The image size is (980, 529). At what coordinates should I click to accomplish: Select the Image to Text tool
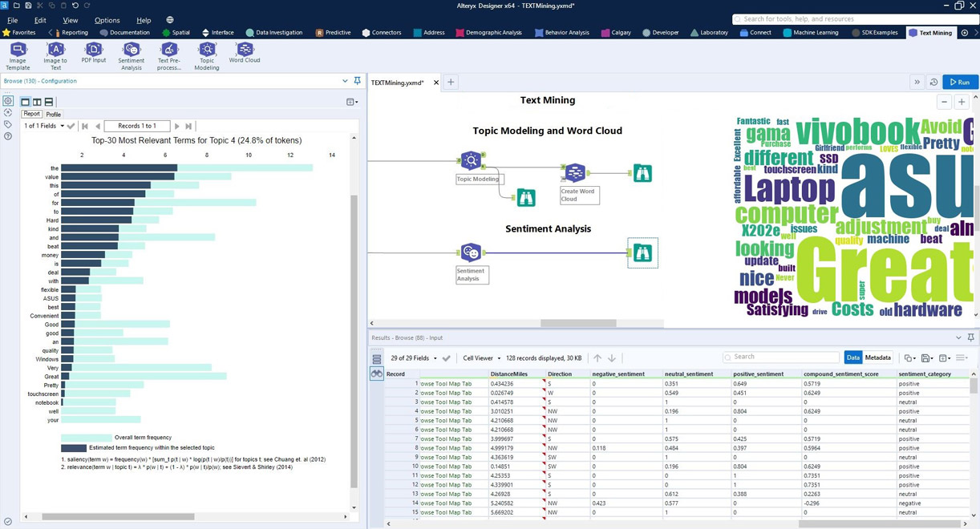point(55,56)
